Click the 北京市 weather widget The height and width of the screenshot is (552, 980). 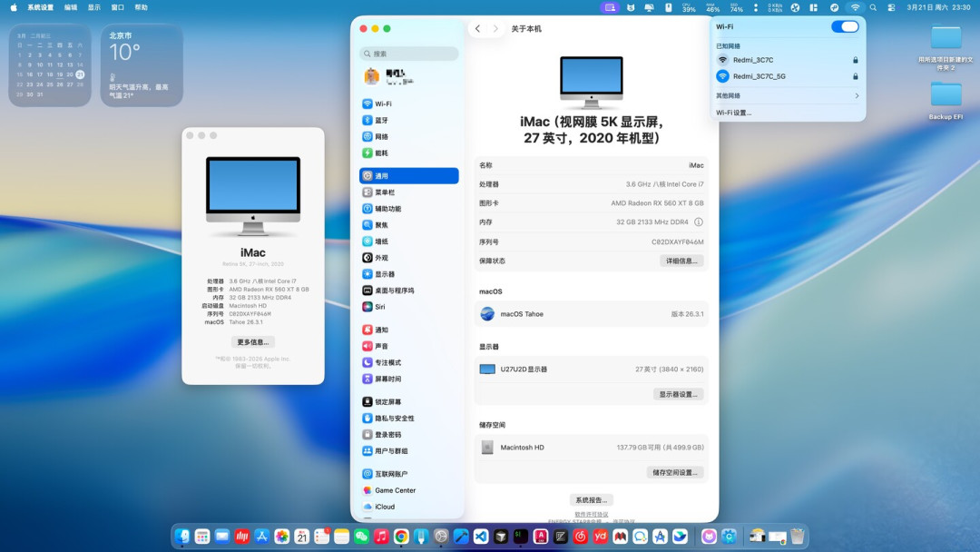pyautogui.click(x=142, y=65)
